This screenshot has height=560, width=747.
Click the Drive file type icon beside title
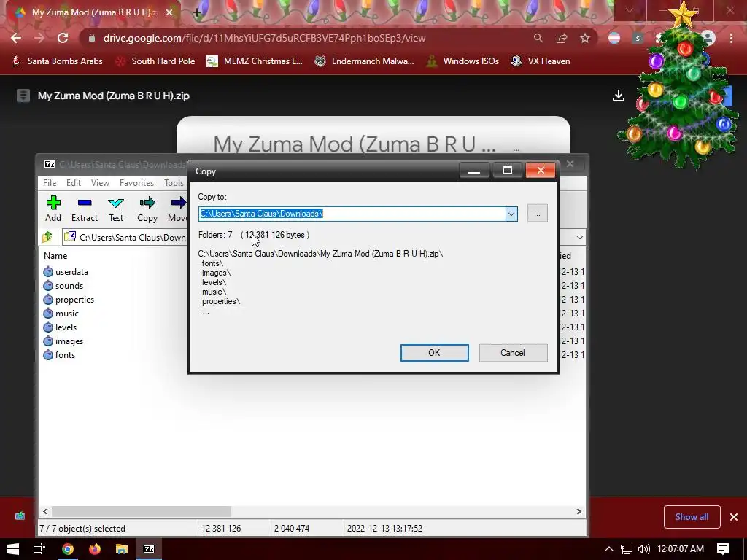pyautogui.click(x=23, y=96)
